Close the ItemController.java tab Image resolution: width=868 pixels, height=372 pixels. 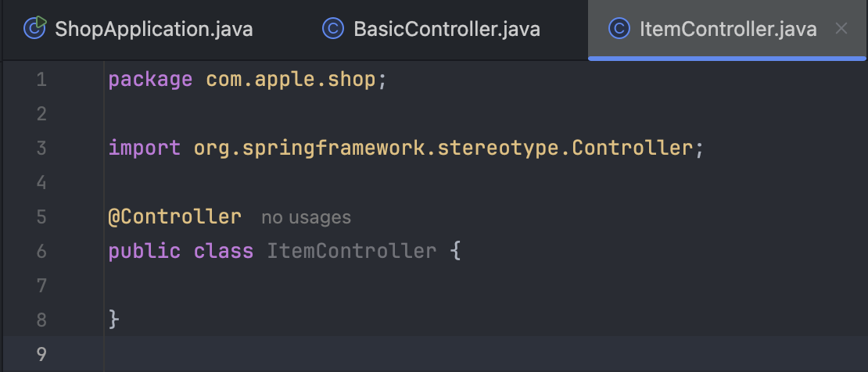coord(841,28)
